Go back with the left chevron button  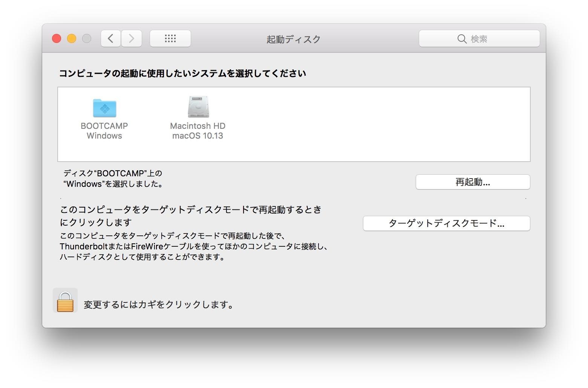[x=111, y=38]
